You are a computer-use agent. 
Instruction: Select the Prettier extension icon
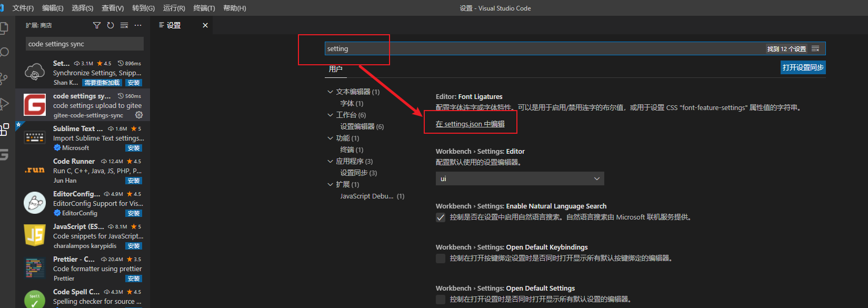tap(35, 268)
